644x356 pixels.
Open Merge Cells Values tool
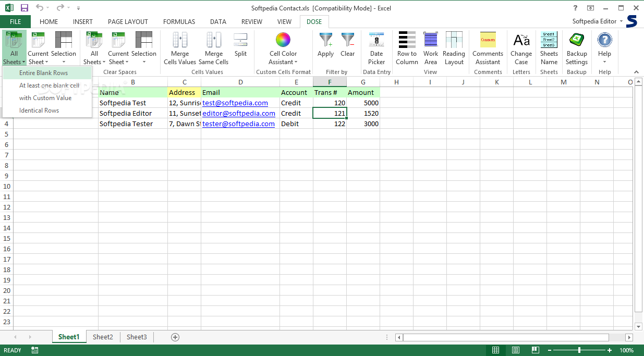tap(180, 48)
